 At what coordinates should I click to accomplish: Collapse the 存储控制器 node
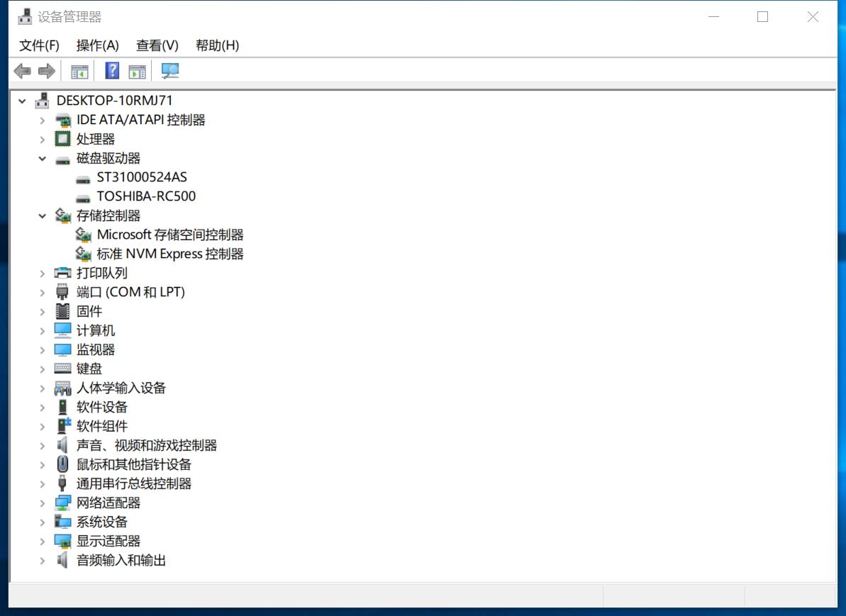(42, 215)
